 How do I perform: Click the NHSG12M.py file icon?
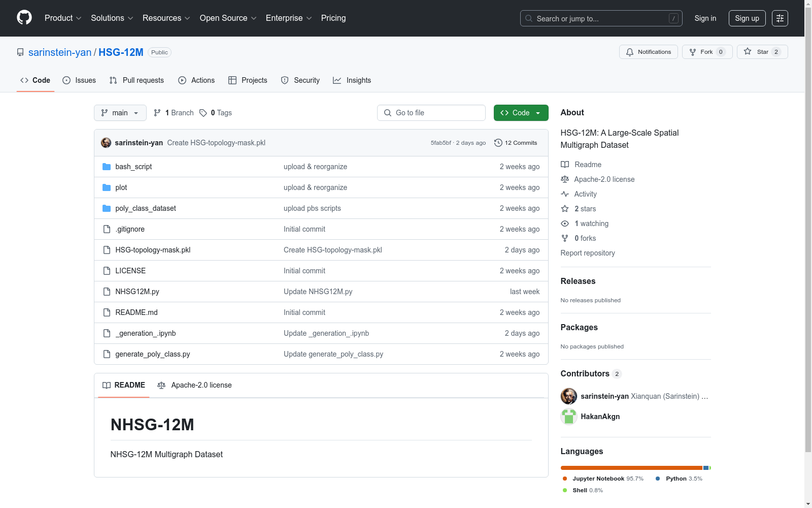(x=107, y=292)
